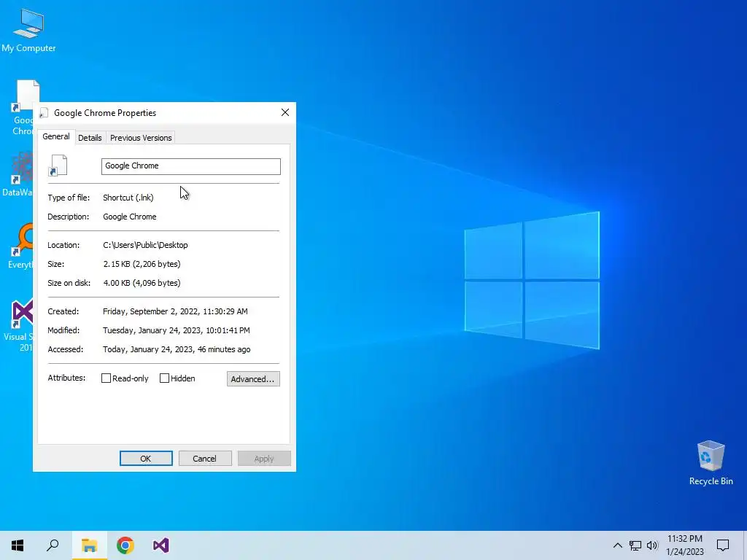Select the Visual Studio desktop shortcut
The height and width of the screenshot is (560, 747).
pos(19,326)
